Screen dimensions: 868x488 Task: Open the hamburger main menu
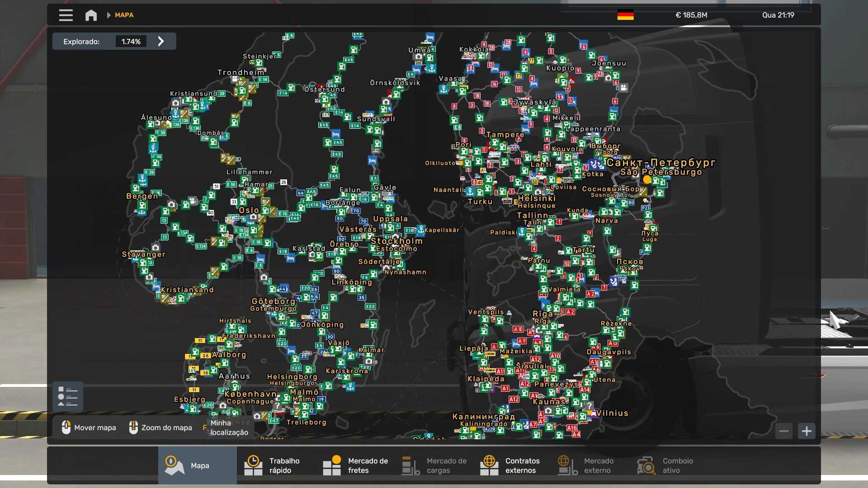coord(66,15)
